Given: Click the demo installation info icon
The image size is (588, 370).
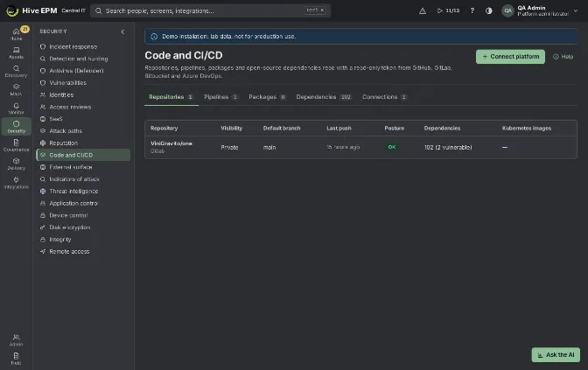Looking at the screenshot, I should [x=154, y=37].
